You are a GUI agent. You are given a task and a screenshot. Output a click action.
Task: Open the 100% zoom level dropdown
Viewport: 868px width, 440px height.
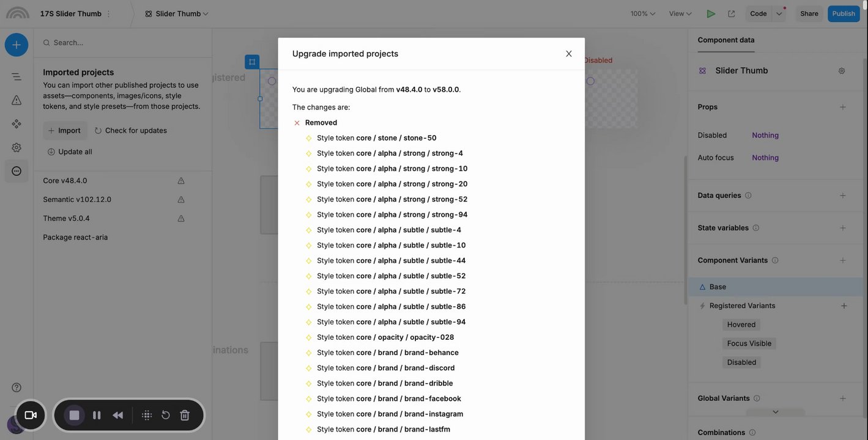click(x=643, y=13)
